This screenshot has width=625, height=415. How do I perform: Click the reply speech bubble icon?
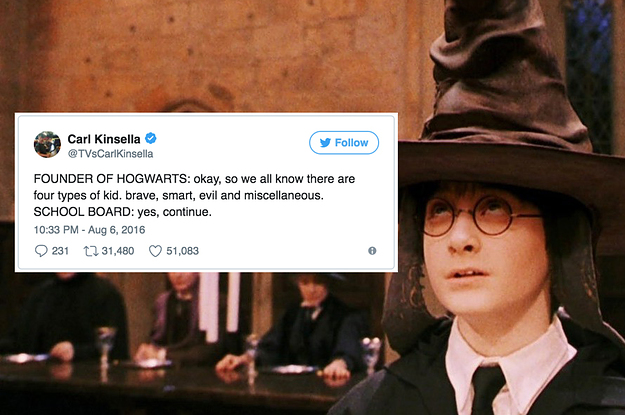click(x=41, y=251)
